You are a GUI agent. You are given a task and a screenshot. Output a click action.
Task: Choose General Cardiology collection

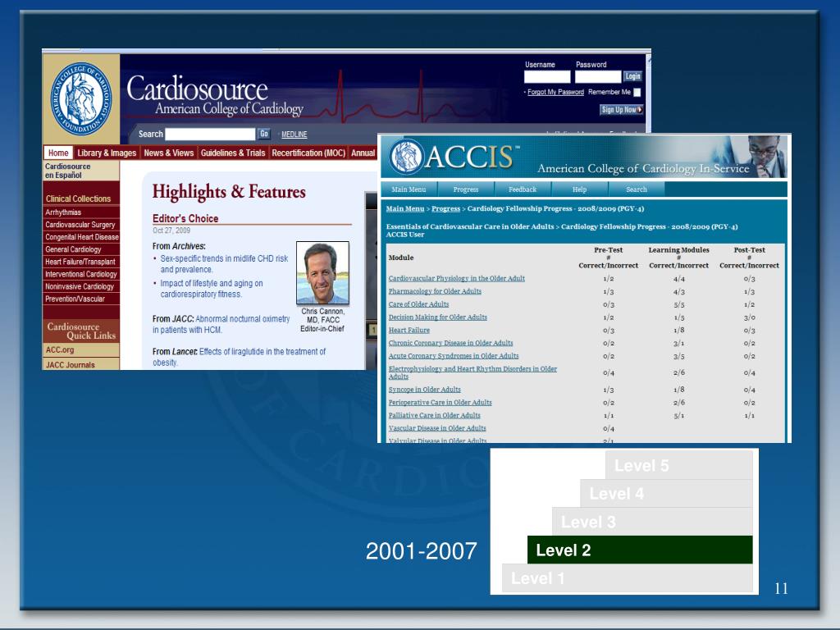73,249
